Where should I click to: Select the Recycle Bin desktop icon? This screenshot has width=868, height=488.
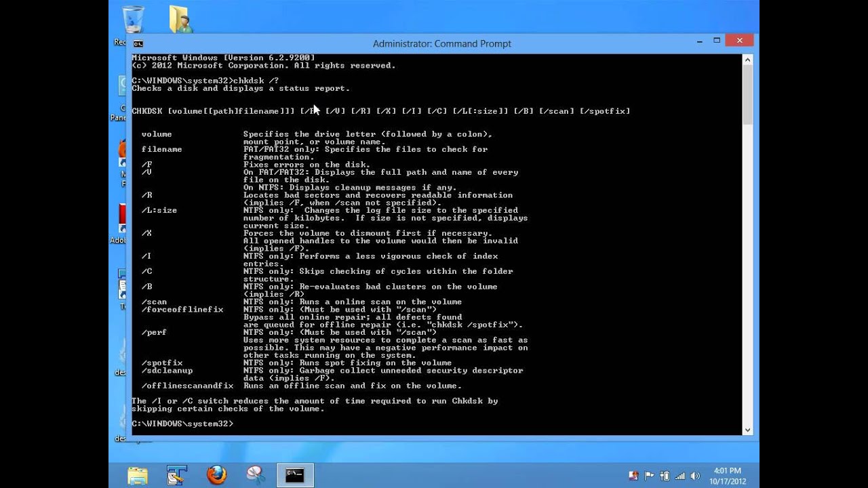pyautogui.click(x=132, y=20)
